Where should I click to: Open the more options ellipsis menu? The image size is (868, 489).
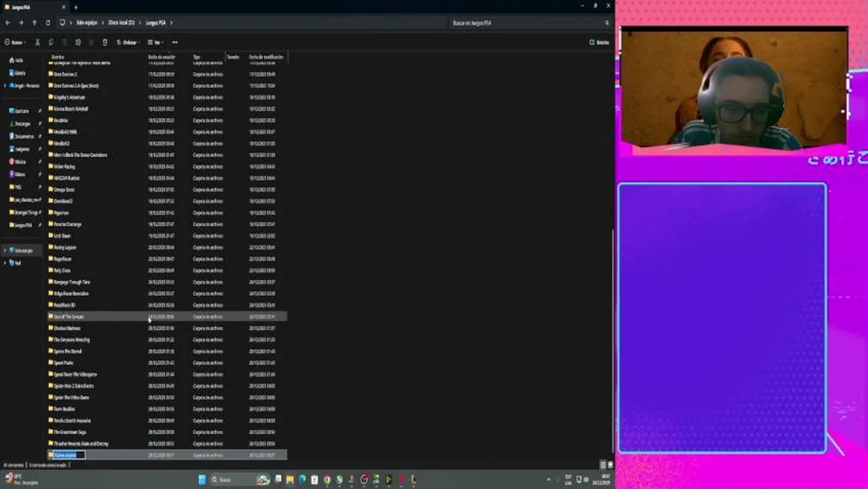175,42
